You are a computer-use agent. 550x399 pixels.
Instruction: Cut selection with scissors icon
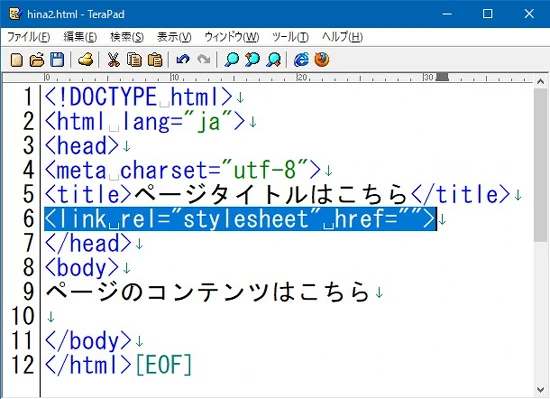[113, 60]
